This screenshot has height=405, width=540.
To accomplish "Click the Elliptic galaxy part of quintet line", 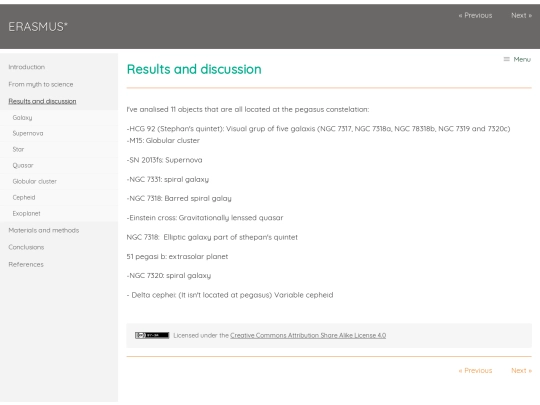I will [x=212, y=237].
